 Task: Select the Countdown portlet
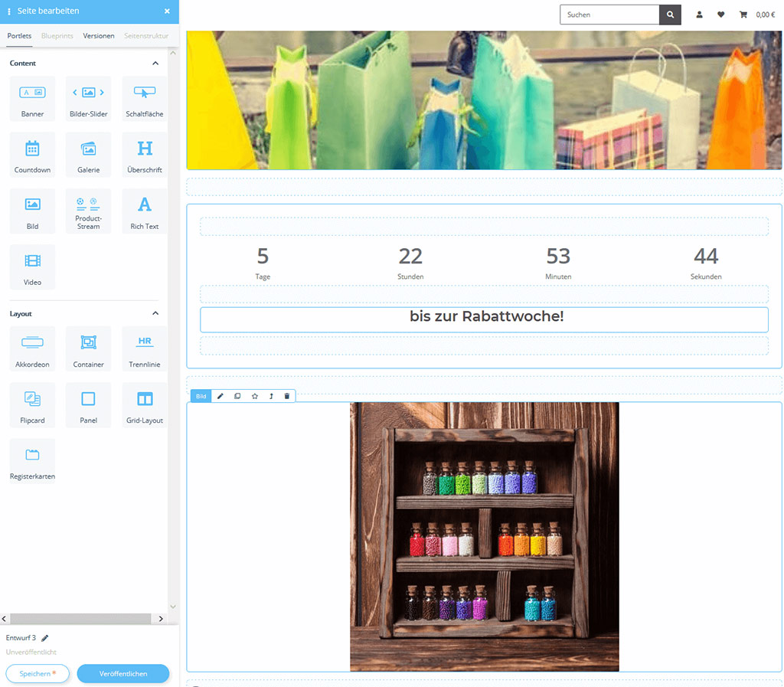click(32, 155)
